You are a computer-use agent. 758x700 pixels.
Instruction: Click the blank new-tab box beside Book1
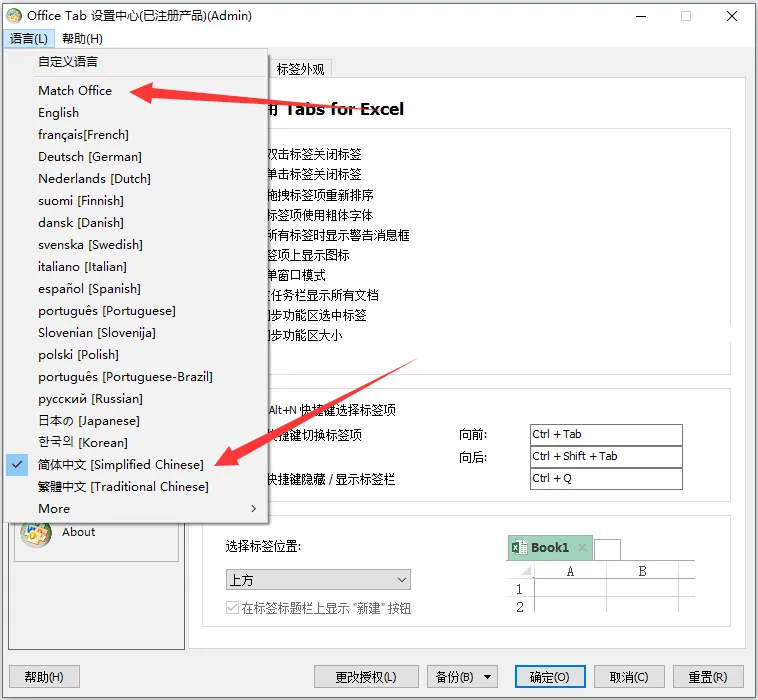pos(607,550)
